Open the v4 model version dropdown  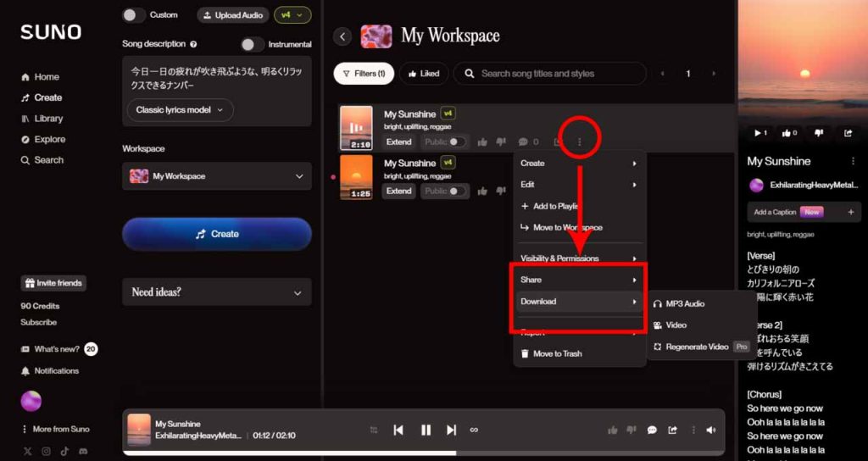click(292, 15)
